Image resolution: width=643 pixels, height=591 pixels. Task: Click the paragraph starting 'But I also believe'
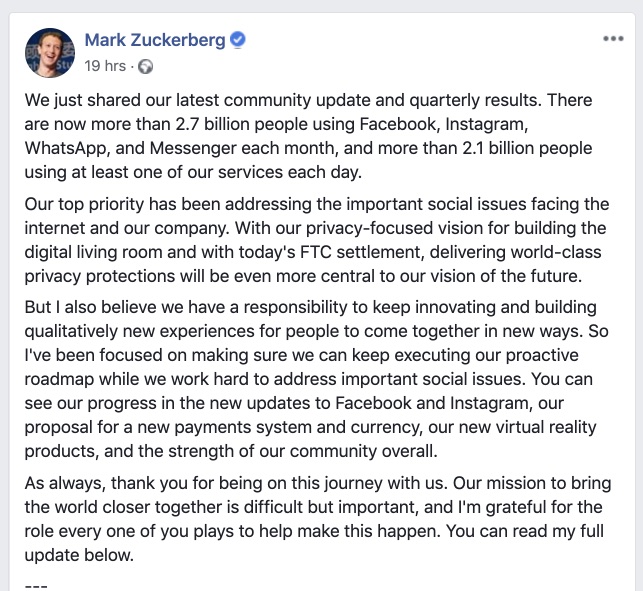pyautogui.click(x=317, y=379)
